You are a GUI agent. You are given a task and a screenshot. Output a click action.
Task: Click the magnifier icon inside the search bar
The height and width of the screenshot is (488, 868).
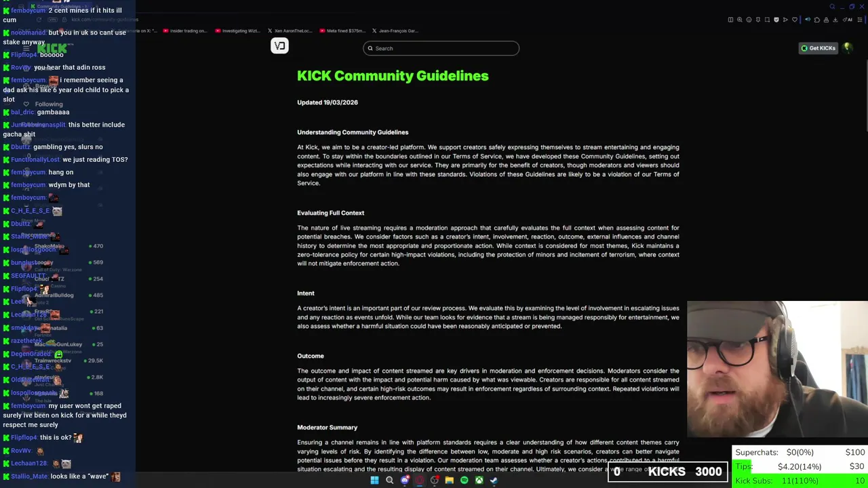370,49
